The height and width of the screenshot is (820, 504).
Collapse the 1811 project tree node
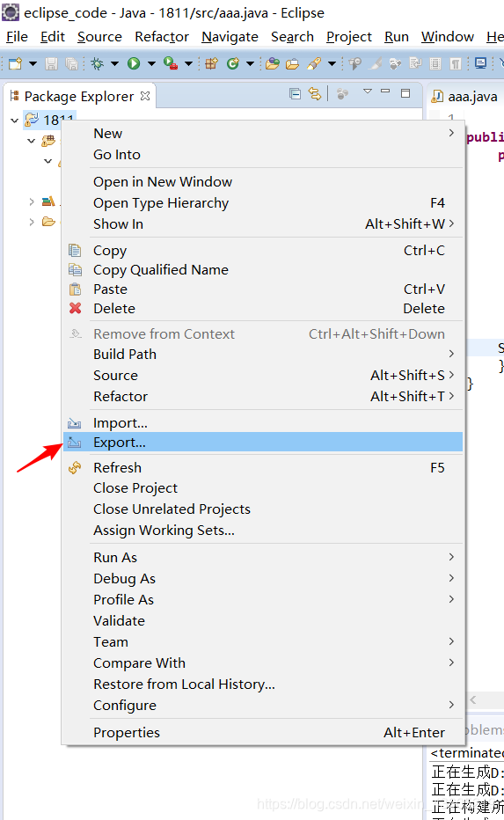point(14,121)
